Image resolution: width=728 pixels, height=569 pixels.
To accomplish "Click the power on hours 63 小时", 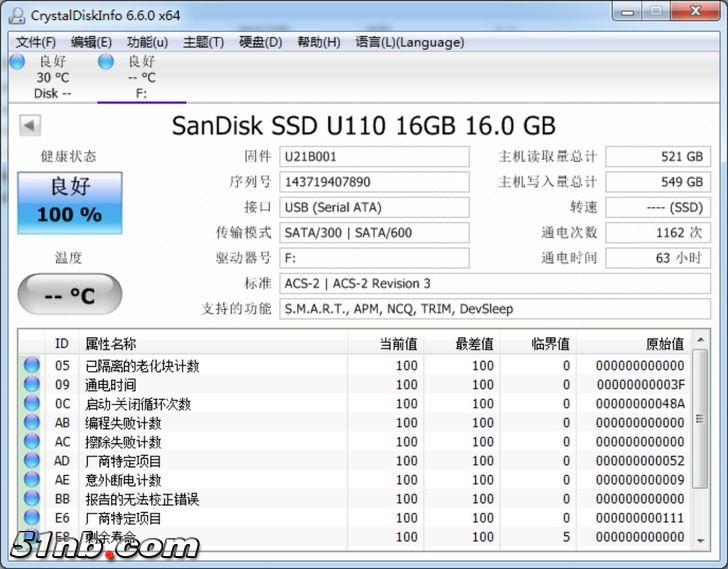I will coord(658,258).
